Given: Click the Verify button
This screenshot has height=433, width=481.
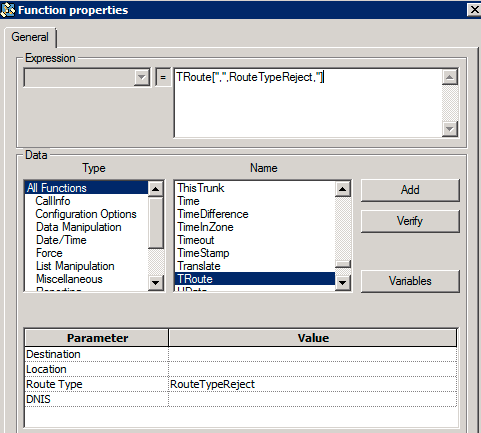Looking at the screenshot, I should coord(410,221).
